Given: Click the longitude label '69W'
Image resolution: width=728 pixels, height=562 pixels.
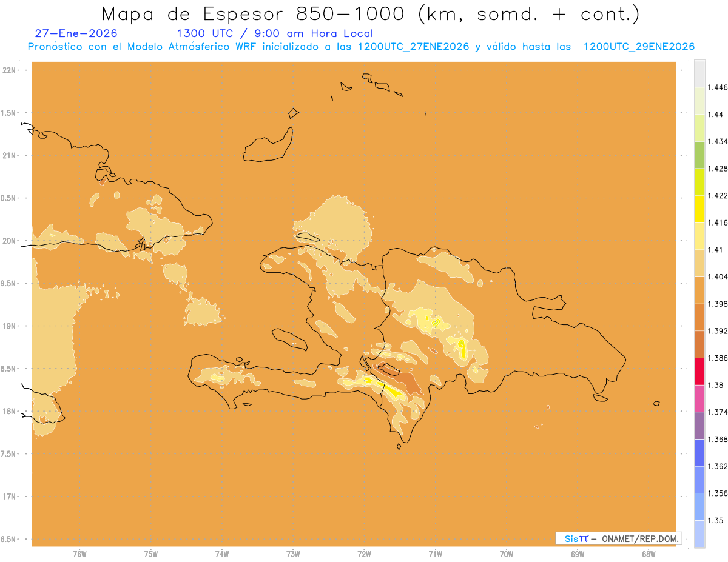Looking at the screenshot, I should click(578, 554).
